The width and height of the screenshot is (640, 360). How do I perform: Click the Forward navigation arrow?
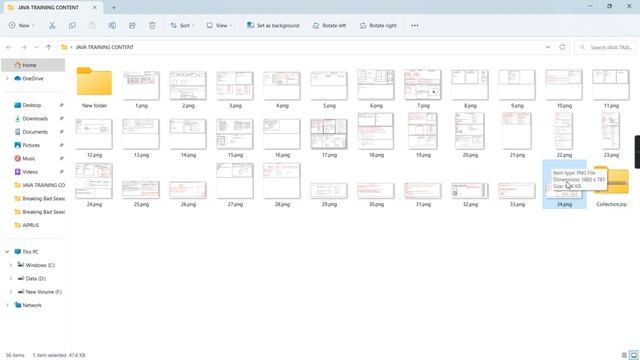click(x=24, y=47)
